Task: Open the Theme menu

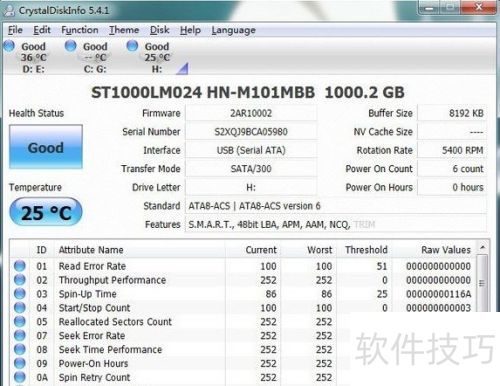Action: coord(124,30)
